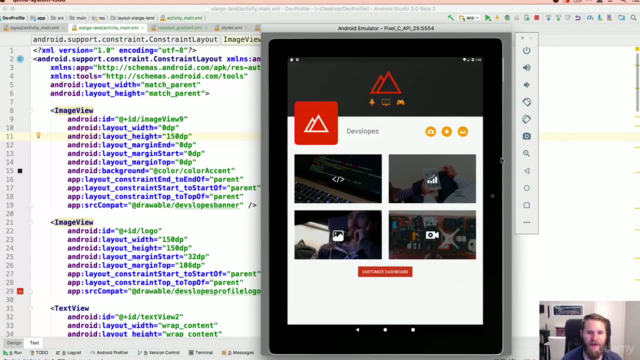Click Apply Changes lightning icon
This screenshot has width=640, height=360.
point(497,18)
